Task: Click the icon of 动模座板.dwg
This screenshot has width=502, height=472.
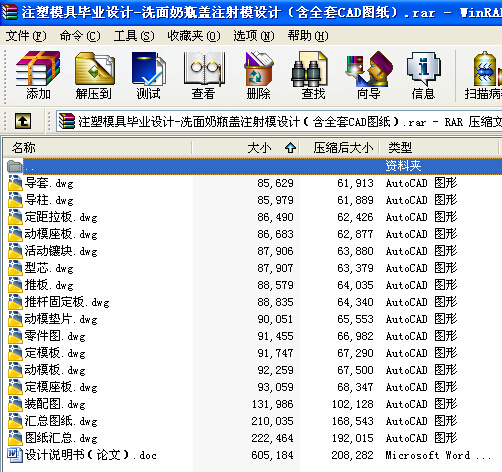Action: [15, 234]
